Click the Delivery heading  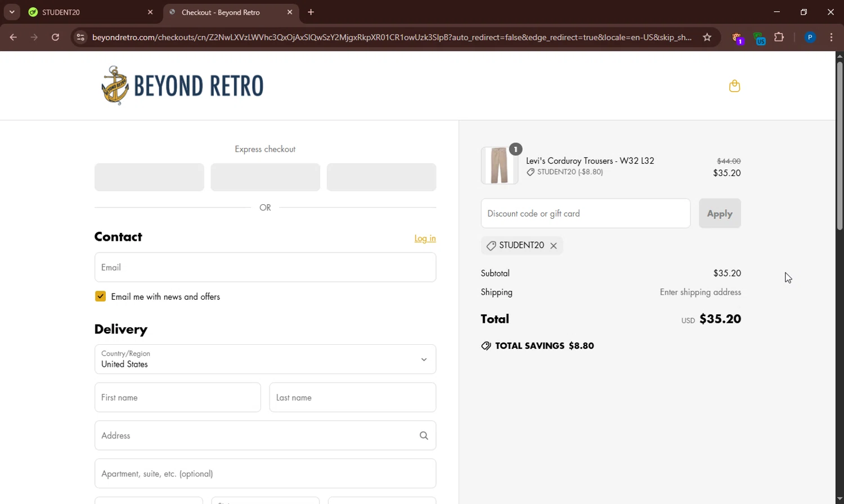(121, 329)
